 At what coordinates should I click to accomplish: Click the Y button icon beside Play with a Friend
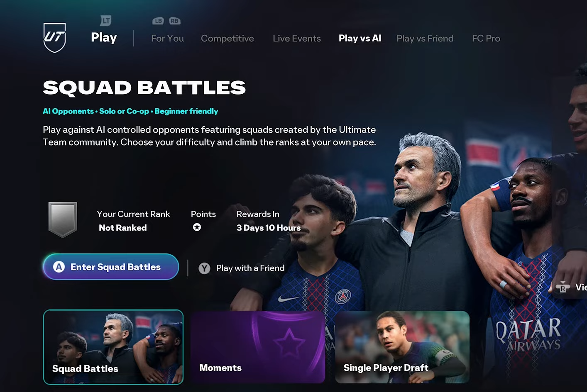(x=204, y=268)
